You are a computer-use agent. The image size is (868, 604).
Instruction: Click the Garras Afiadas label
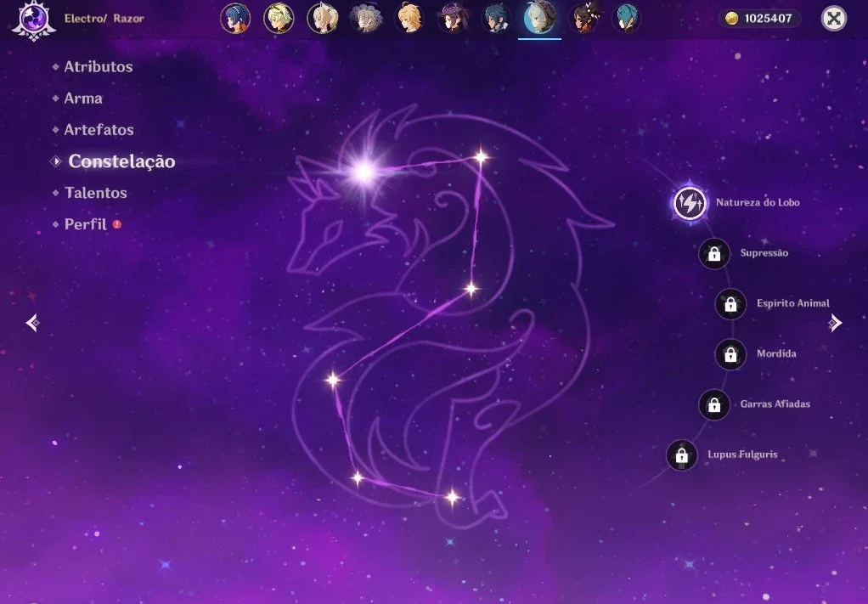coord(775,404)
